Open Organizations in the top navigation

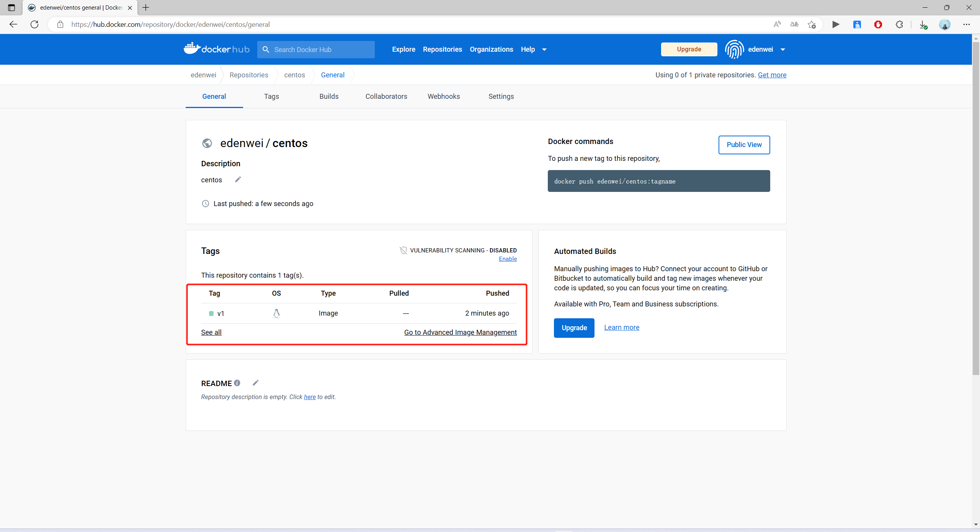491,49
